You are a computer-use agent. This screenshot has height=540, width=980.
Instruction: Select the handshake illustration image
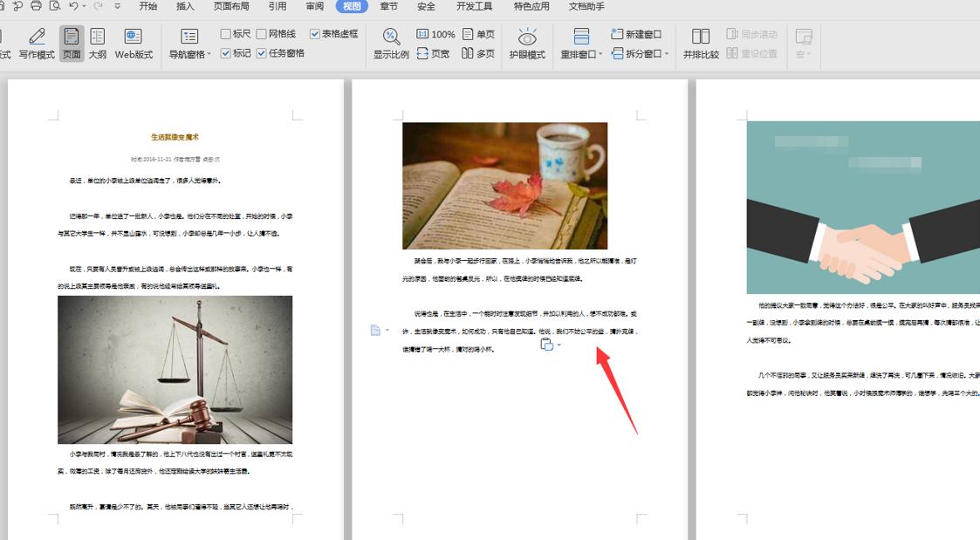tap(863, 208)
